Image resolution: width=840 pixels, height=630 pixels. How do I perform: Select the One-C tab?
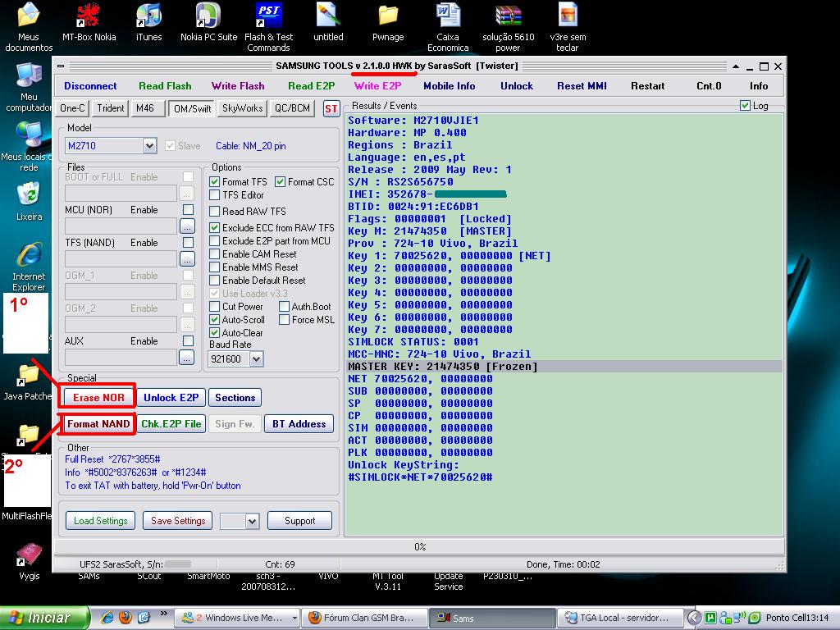72,108
